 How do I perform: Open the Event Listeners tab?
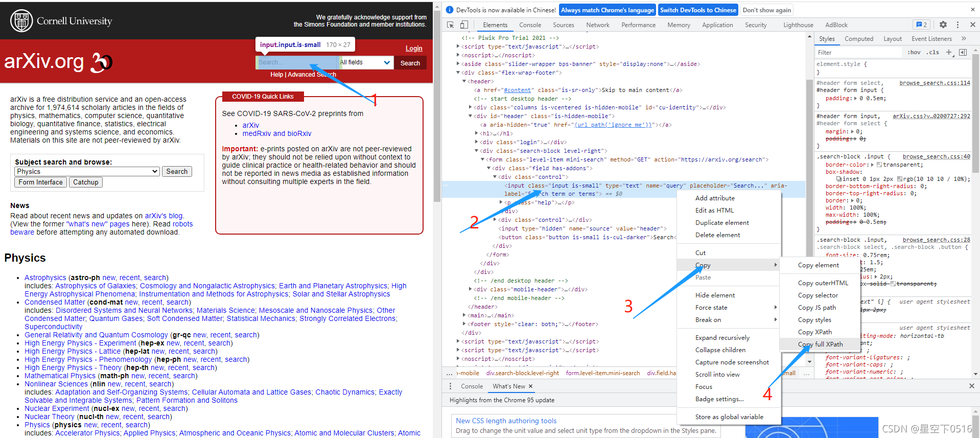point(931,38)
